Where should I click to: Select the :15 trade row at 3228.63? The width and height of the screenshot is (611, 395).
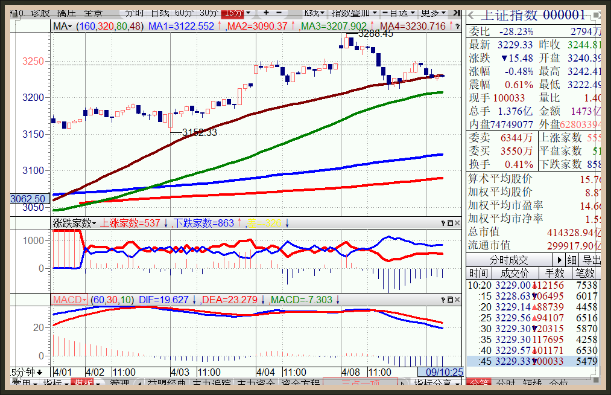(x=534, y=296)
